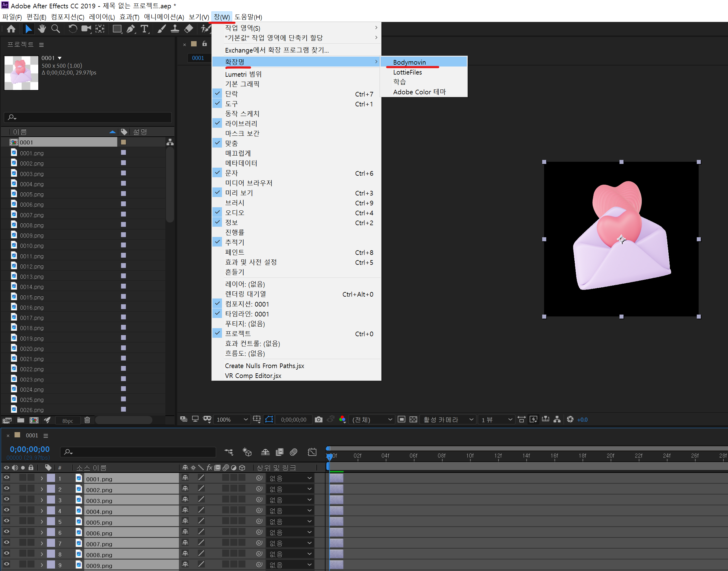Click the trash delete icon in project panel
728x571 pixels.
87,420
